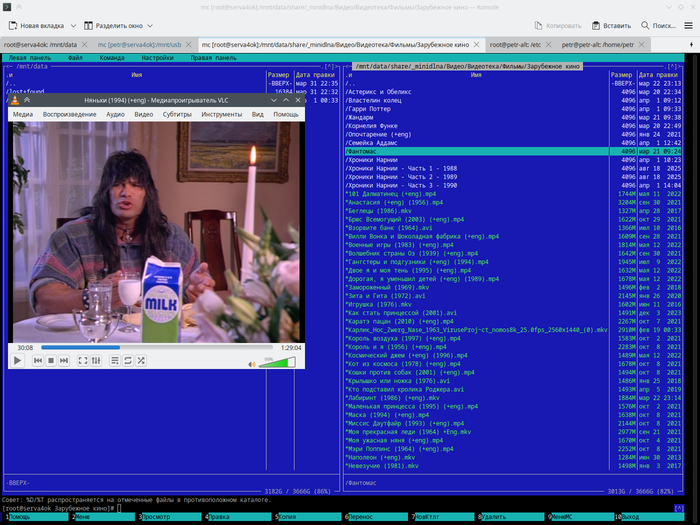Show the VLC playlist

click(x=115, y=360)
